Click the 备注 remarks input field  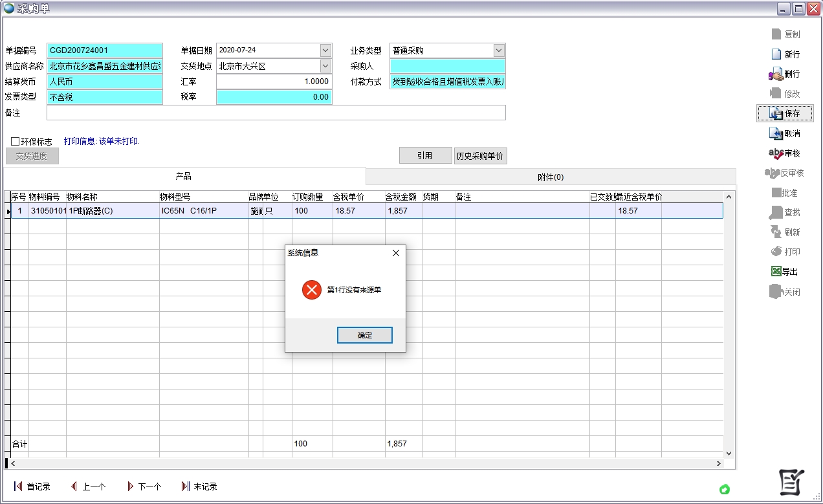coord(276,113)
